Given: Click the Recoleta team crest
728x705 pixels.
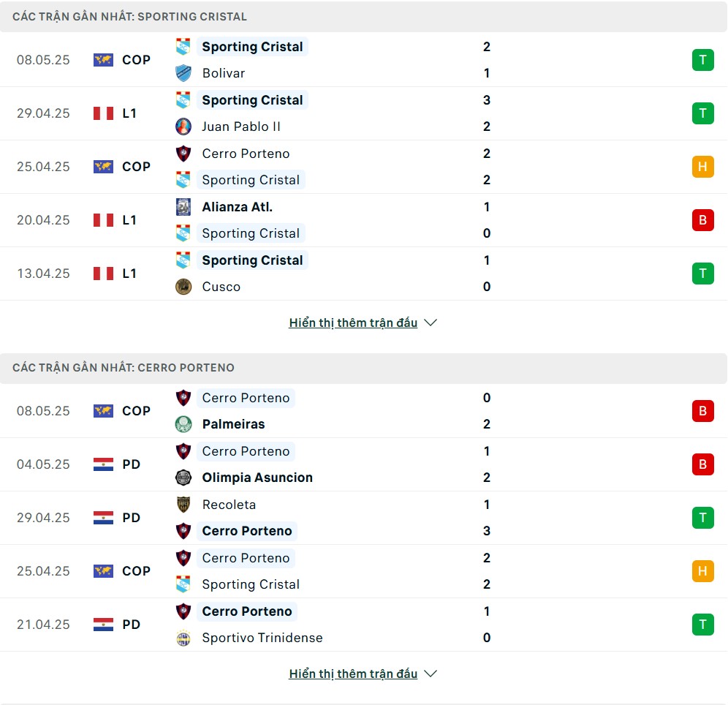Looking at the screenshot, I should (x=183, y=505).
